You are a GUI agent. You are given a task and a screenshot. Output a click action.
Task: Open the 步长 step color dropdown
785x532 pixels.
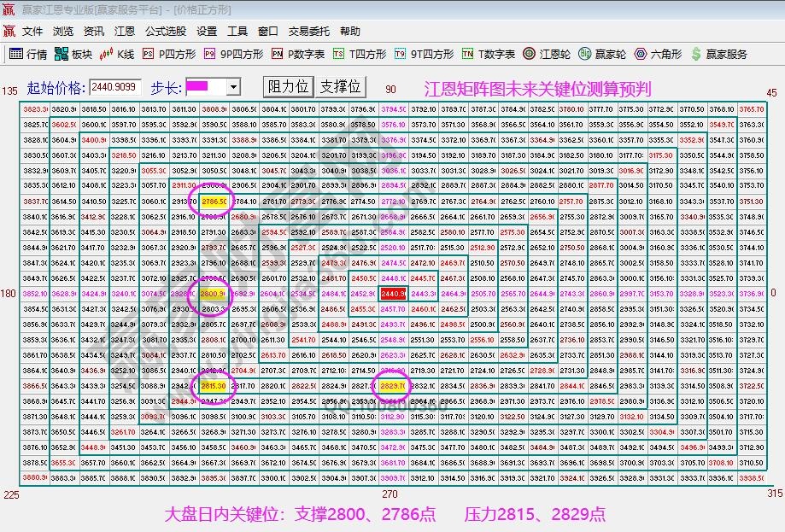click(233, 87)
